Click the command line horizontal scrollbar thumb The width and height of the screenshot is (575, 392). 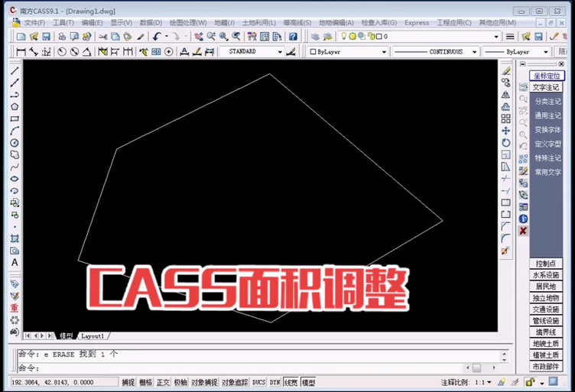point(476,368)
